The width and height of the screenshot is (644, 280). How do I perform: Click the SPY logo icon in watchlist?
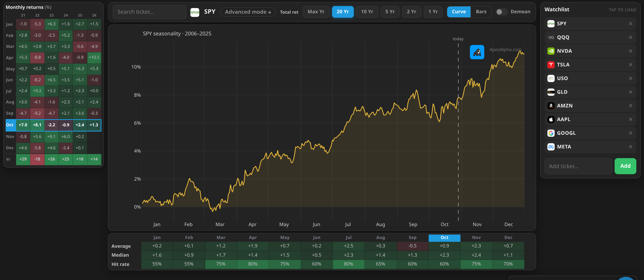[x=551, y=24]
